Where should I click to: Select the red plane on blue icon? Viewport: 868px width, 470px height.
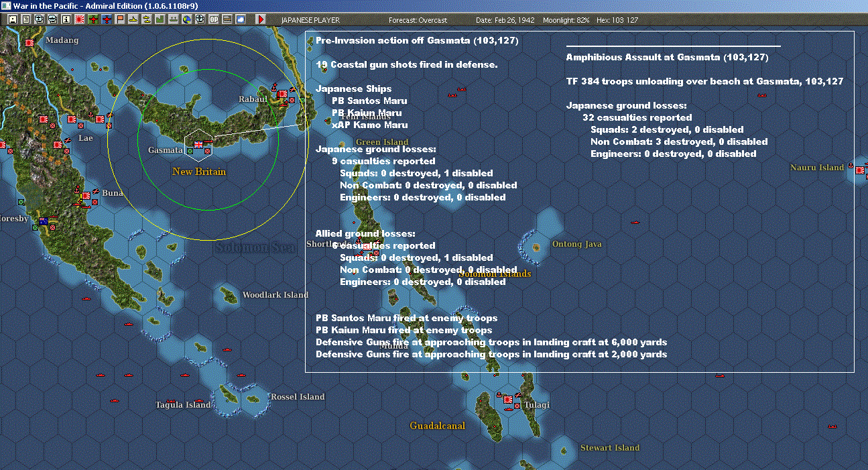point(107,19)
